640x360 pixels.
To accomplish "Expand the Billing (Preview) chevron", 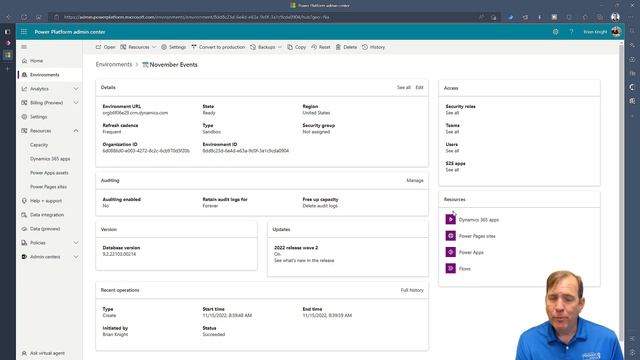I will (x=76, y=103).
